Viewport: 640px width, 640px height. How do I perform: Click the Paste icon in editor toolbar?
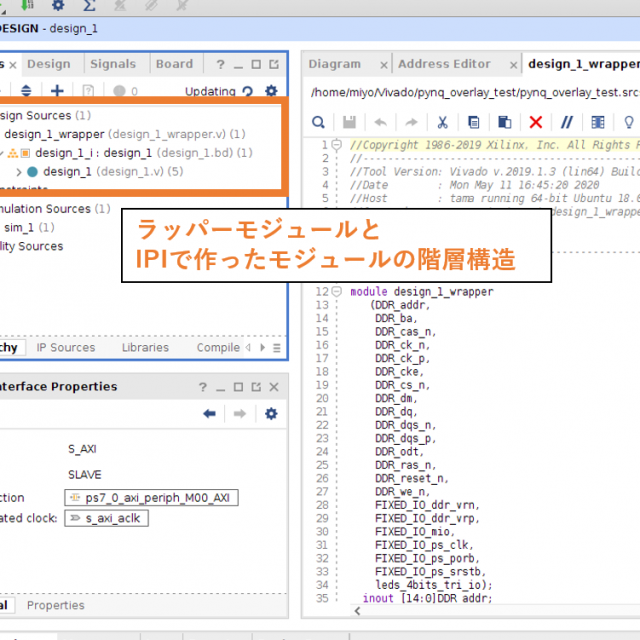click(x=505, y=122)
